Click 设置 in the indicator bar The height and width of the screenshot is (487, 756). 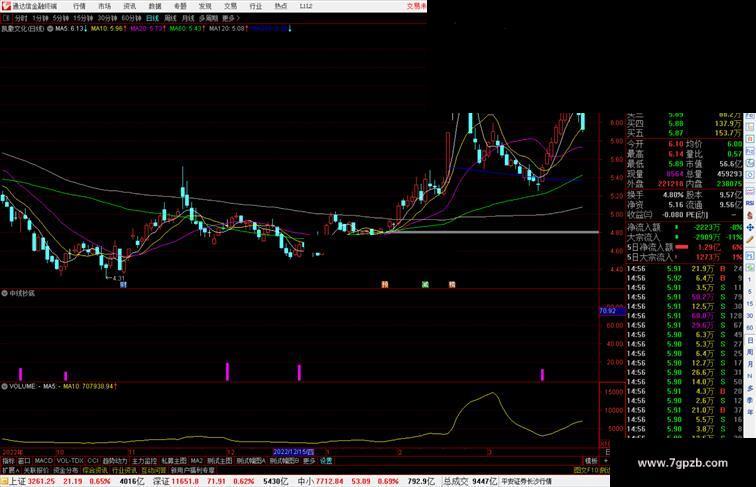[x=326, y=461]
